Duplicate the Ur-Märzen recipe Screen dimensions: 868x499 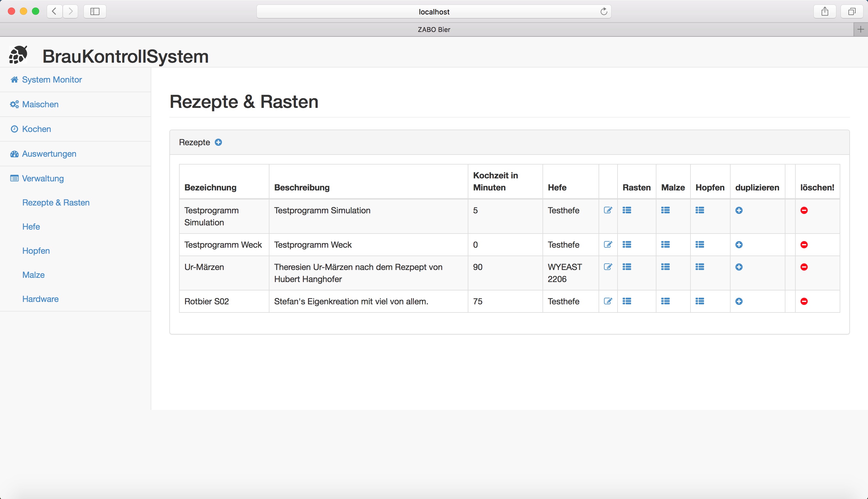(739, 267)
